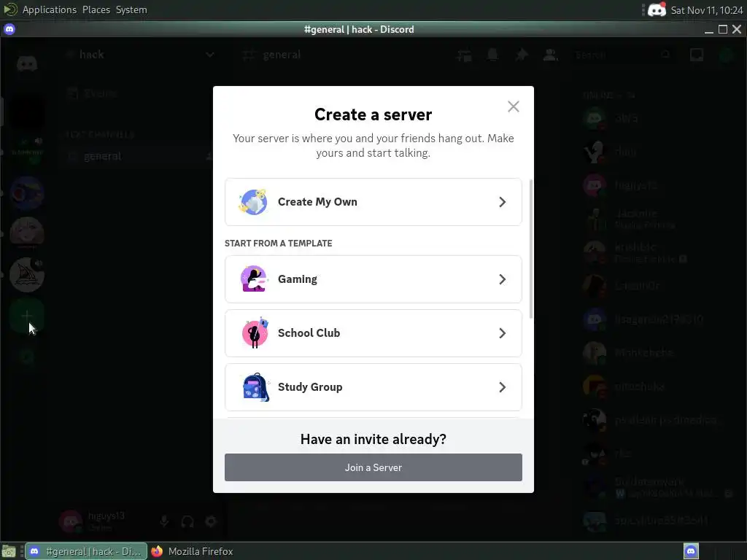This screenshot has width=747, height=560.
Task: Click the School Club template icon
Action: tap(255, 332)
